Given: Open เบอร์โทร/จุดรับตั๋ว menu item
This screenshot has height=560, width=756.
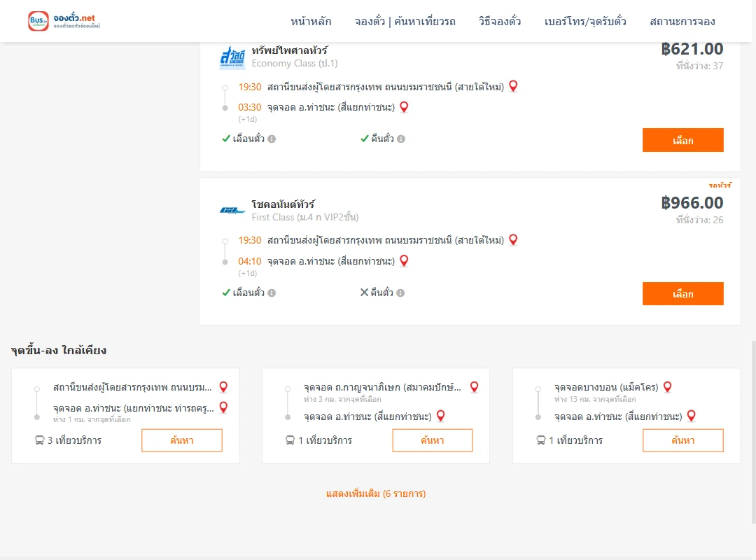Looking at the screenshot, I should click(585, 21).
